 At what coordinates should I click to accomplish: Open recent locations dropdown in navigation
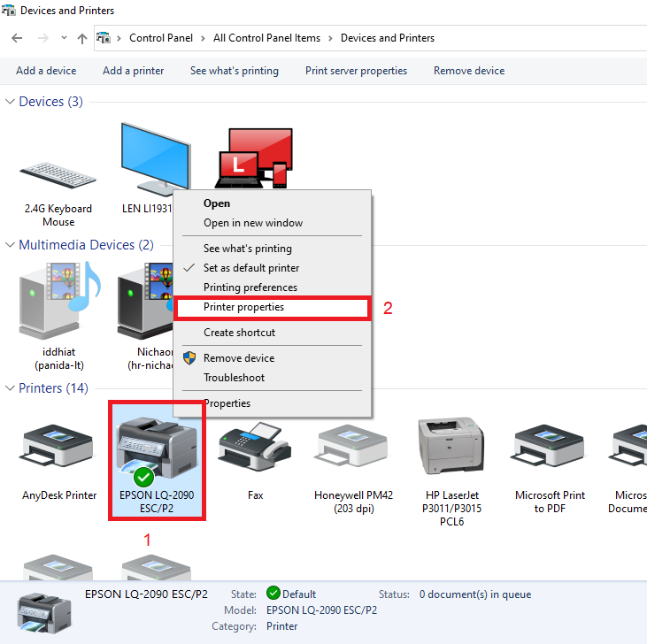[64, 38]
